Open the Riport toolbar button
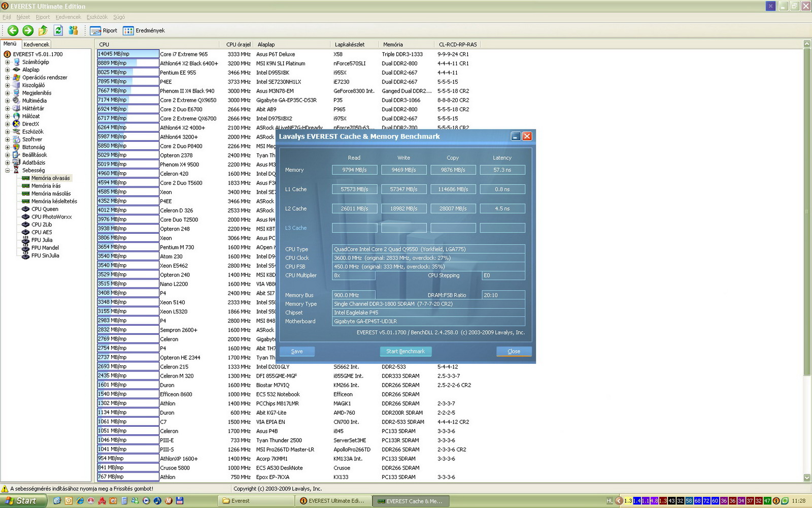812x508 pixels. point(104,30)
